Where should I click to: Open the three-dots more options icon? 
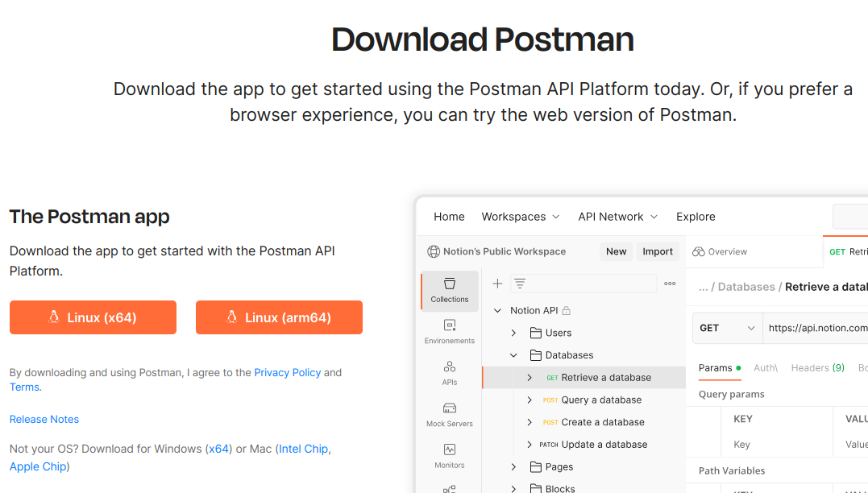(x=670, y=284)
